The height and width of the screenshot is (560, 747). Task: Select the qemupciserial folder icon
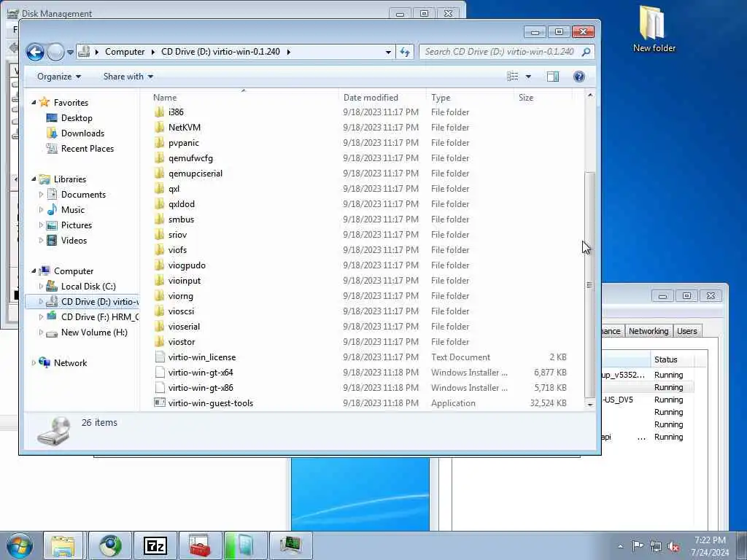pyautogui.click(x=160, y=174)
